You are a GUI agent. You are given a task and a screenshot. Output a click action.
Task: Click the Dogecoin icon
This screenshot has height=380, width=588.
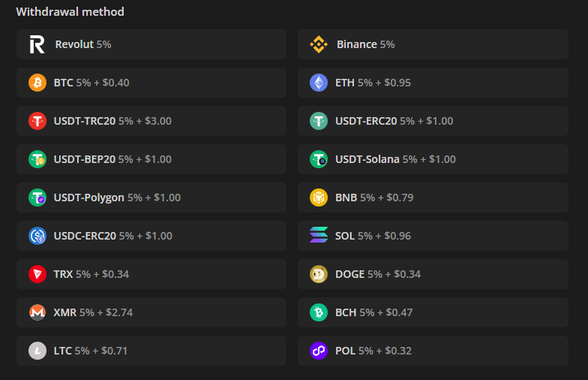319,274
